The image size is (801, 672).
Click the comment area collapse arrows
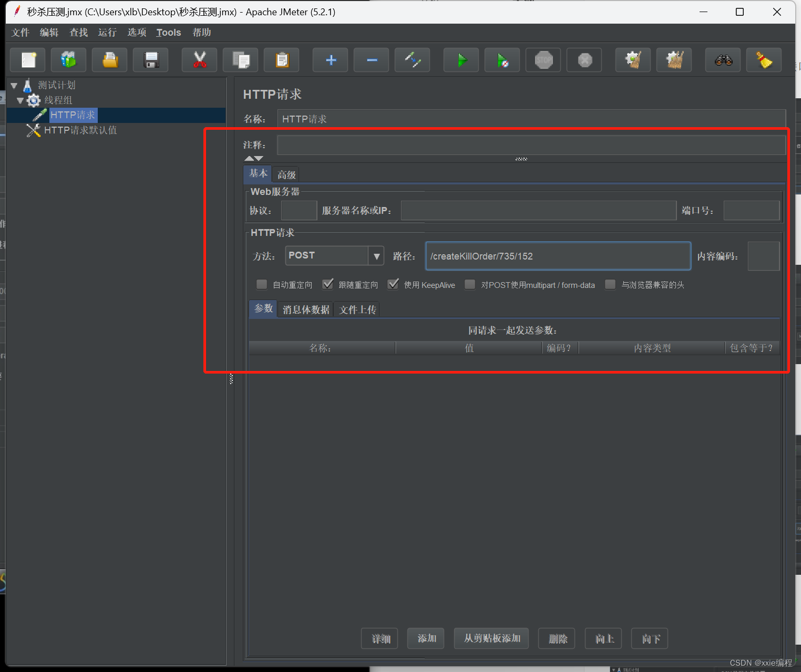pos(253,158)
